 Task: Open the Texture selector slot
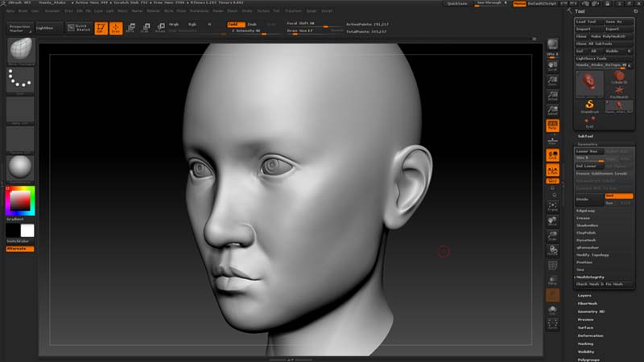[20, 140]
